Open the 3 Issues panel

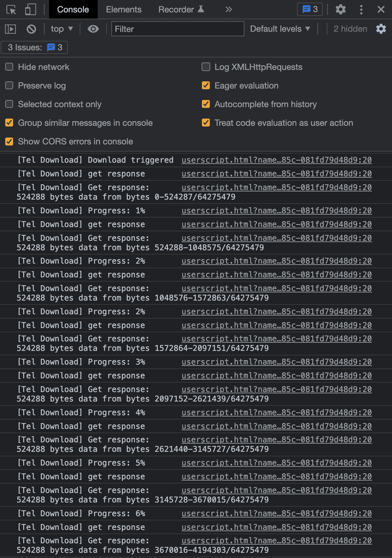(x=34, y=47)
